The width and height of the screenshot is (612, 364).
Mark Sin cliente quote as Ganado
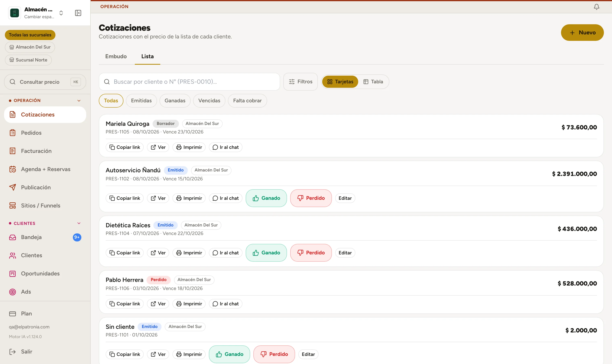(229, 354)
